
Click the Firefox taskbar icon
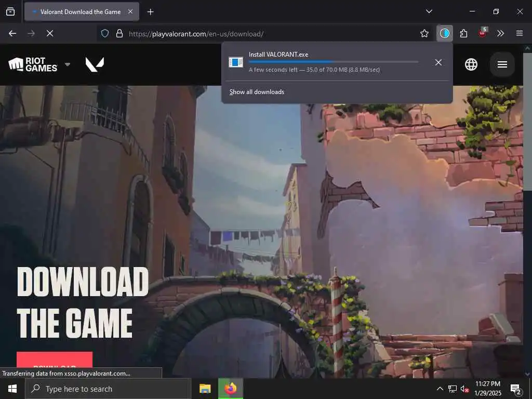click(x=231, y=389)
